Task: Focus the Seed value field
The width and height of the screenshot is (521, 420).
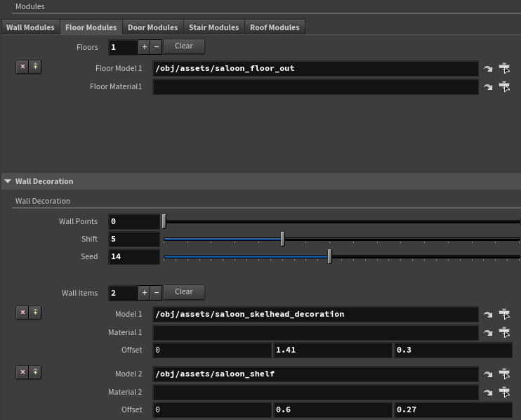Action: [x=134, y=257]
